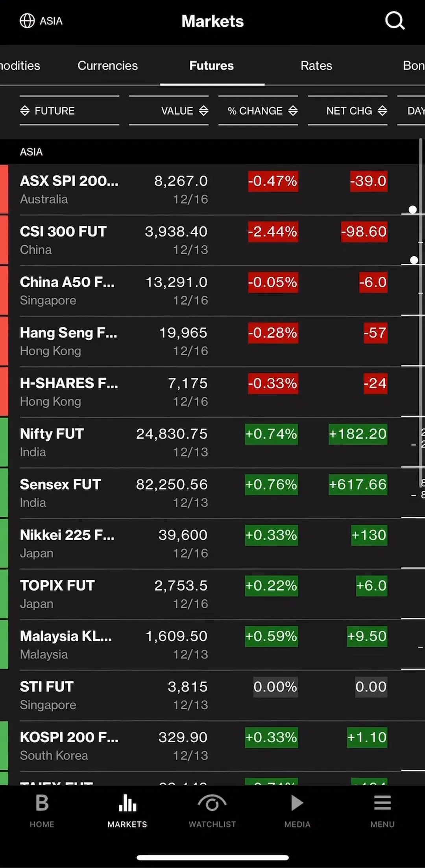Image resolution: width=425 pixels, height=868 pixels.
Task: Tap the -2.44% change badge
Action: pyautogui.click(x=273, y=232)
